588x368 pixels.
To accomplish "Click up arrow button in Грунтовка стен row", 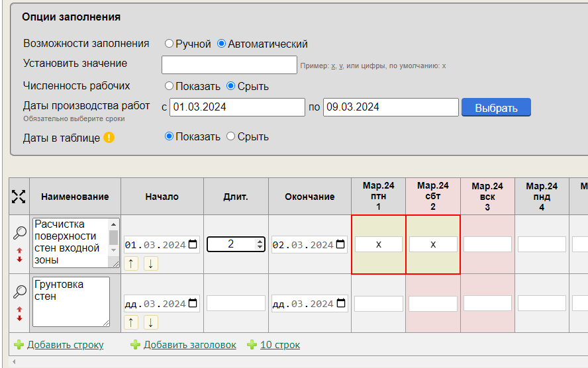I will tap(131, 322).
